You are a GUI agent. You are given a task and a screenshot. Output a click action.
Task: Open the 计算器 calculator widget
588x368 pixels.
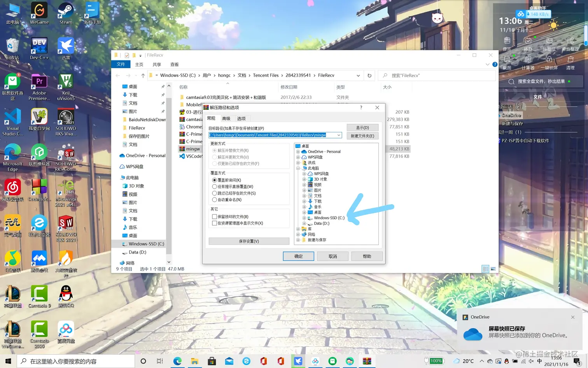pos(528,62)
